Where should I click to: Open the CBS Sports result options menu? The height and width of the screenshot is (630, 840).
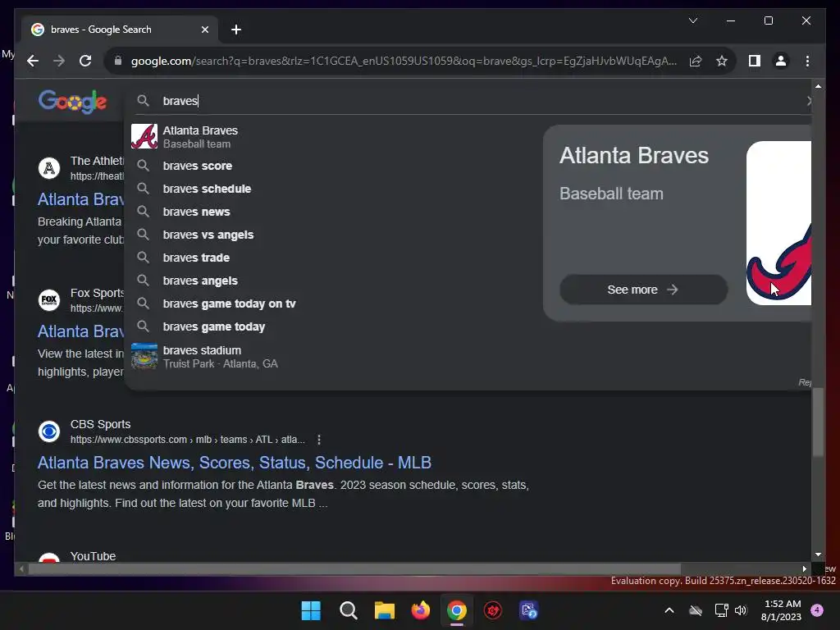click(319, 440)
